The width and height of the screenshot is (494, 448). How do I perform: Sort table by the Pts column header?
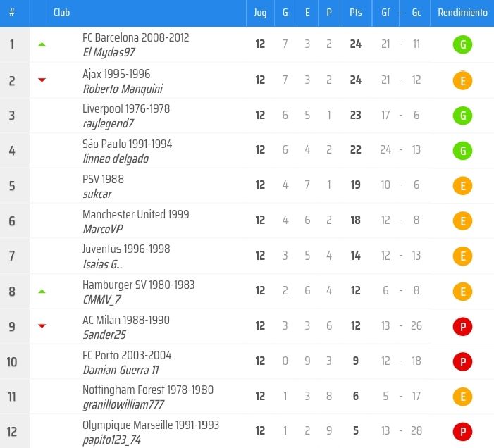[x=355, y=13]
